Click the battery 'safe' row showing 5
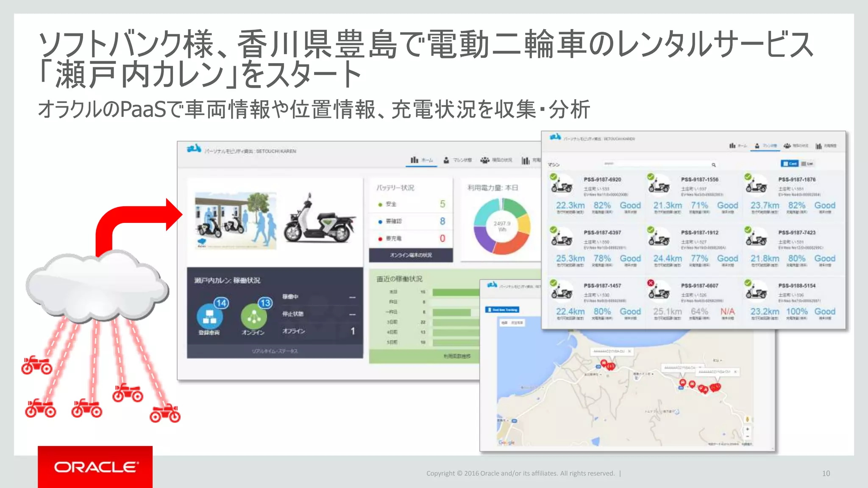This screenshot has width=868, height=488. [411, 204]
